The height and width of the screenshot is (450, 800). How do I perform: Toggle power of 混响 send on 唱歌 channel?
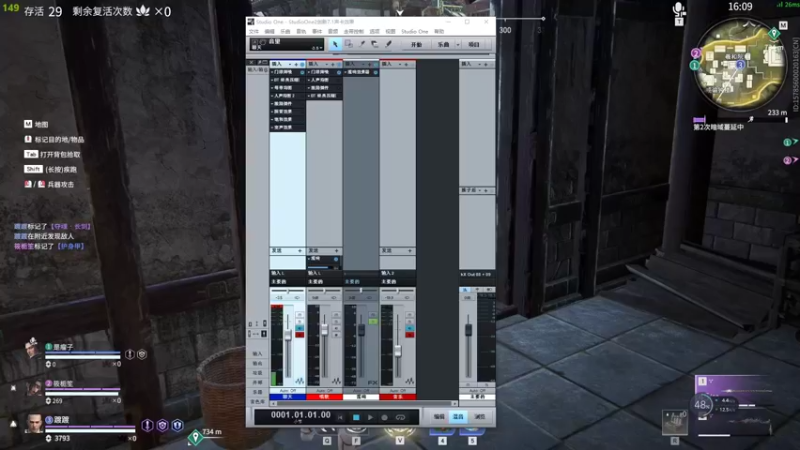336,259
